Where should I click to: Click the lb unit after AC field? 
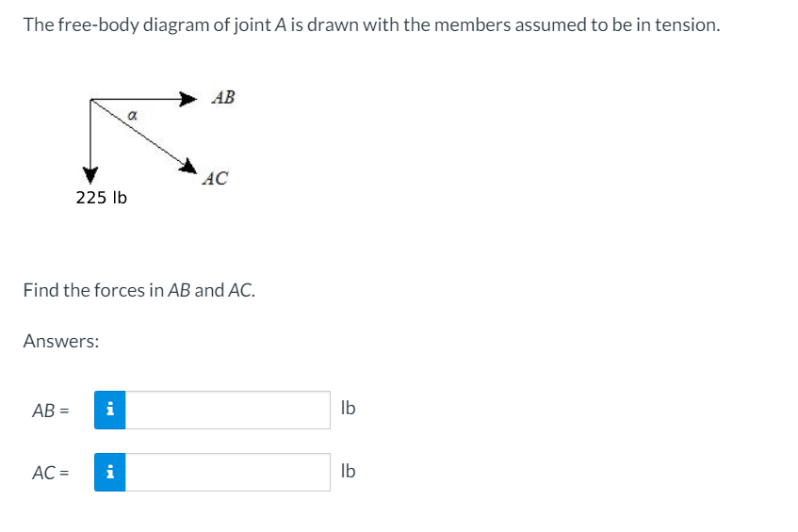[348, 471]
